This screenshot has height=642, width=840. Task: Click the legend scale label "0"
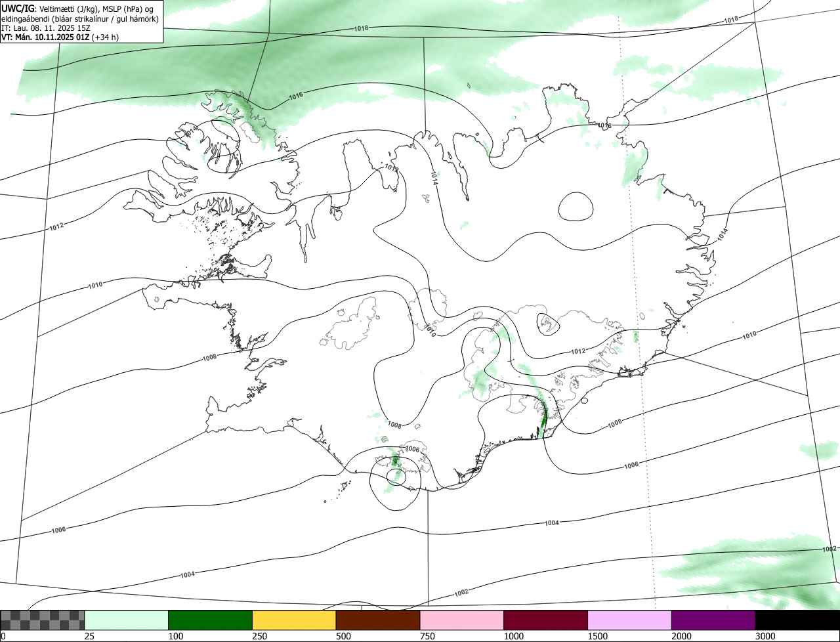(3, 636)
